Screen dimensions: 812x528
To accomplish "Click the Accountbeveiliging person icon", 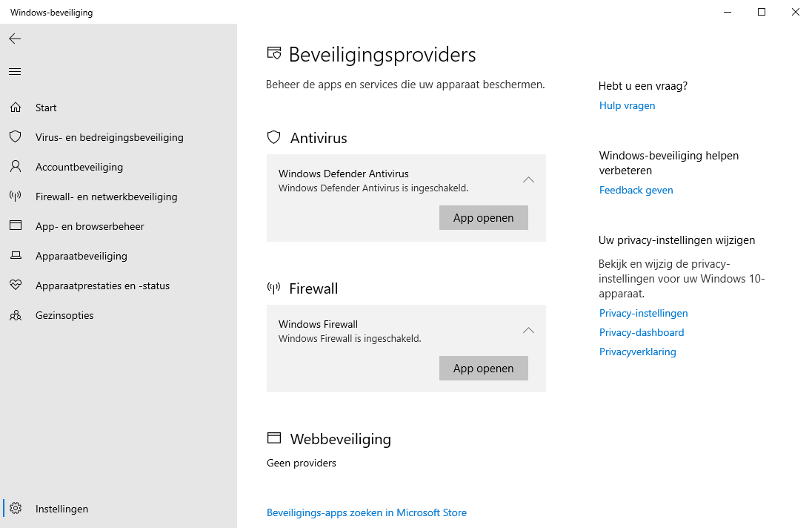I will coord(16,167).
